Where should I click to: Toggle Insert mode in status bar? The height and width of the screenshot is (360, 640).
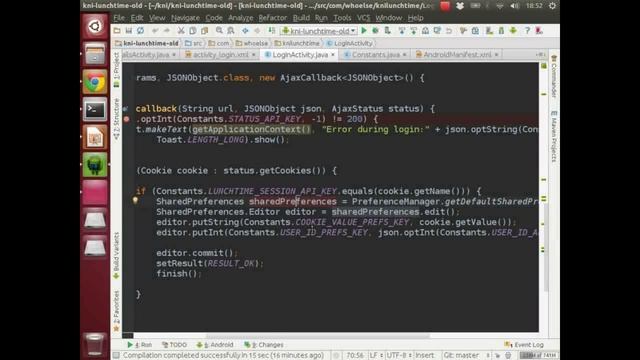coord(424,356)
